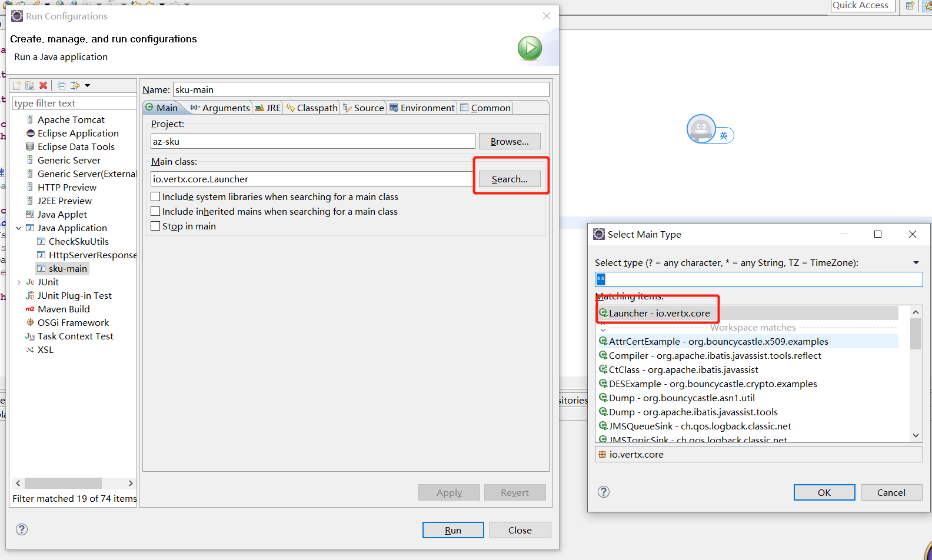The image size is (932, 560).
Task: Click Browse button for project
Action: (510, 141)
